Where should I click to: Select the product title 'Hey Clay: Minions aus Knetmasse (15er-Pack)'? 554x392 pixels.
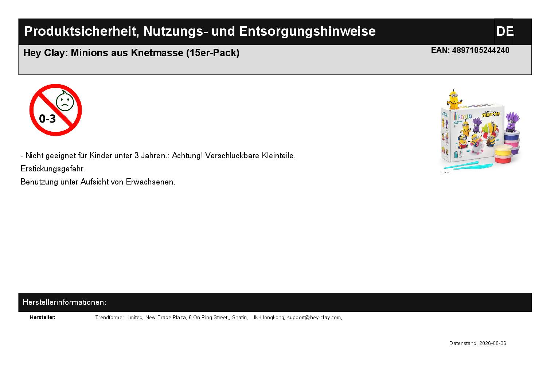click(x=131, y=53)
